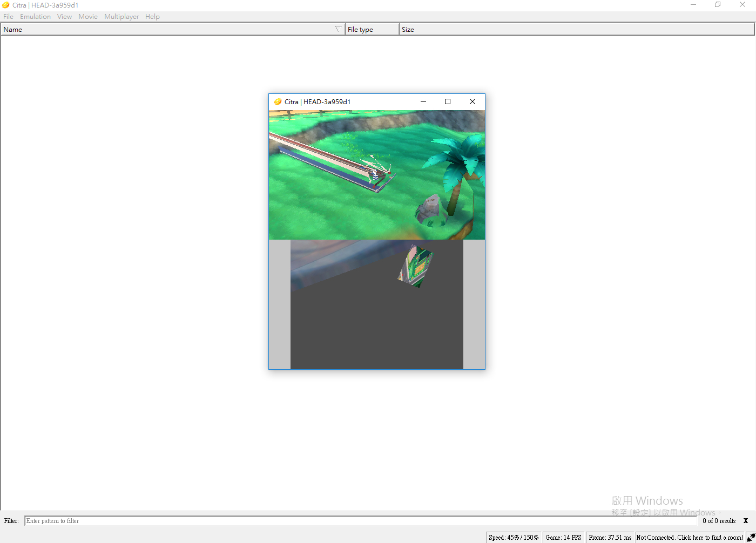Click the top game screen in render window
Viewport: 756px width, 543px height.
(x=377, y=175)
